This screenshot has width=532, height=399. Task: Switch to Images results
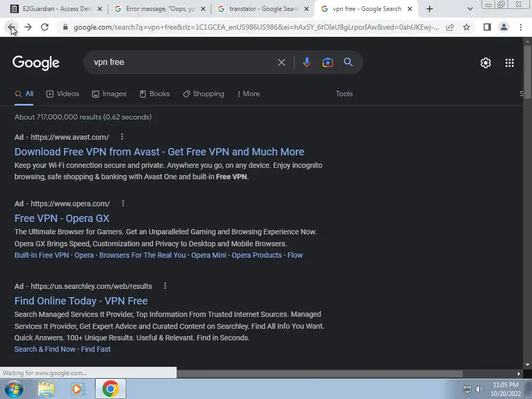pos(109,94)
